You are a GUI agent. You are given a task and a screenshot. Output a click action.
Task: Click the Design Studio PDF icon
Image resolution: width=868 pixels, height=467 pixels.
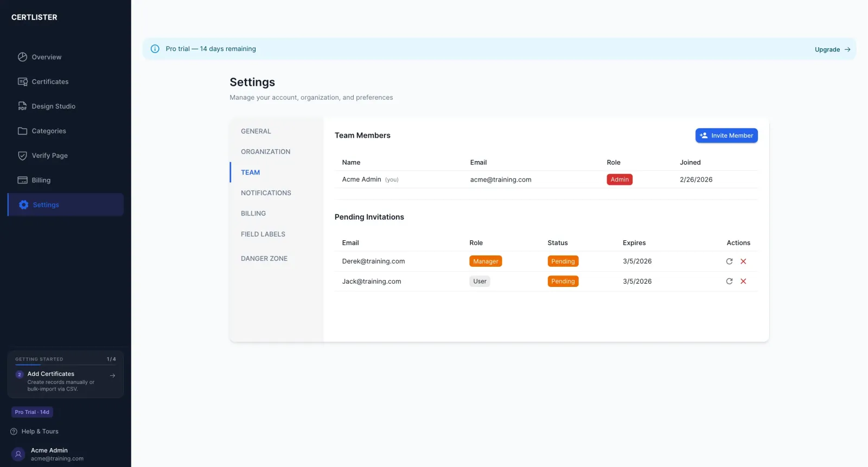(x=22, y=106)
